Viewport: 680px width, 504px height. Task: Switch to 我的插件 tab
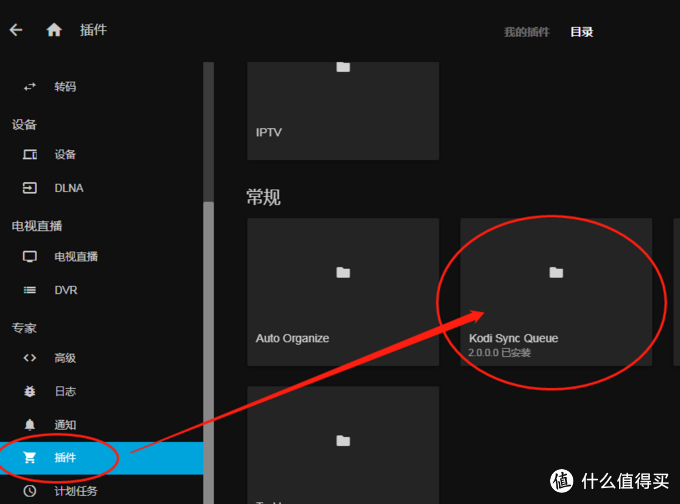click(x=526, y=32)
